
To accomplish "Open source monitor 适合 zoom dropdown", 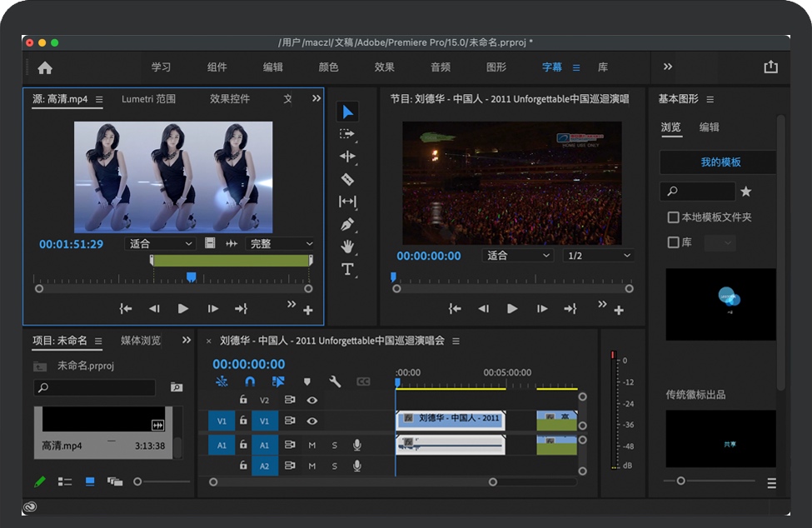I will coord(160,244).
